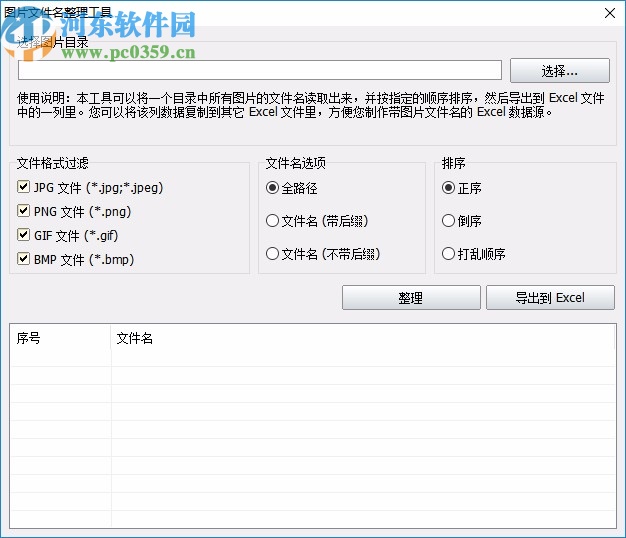Focus the image directory path field
The image size is (626, 538).
tap(260, 70)
